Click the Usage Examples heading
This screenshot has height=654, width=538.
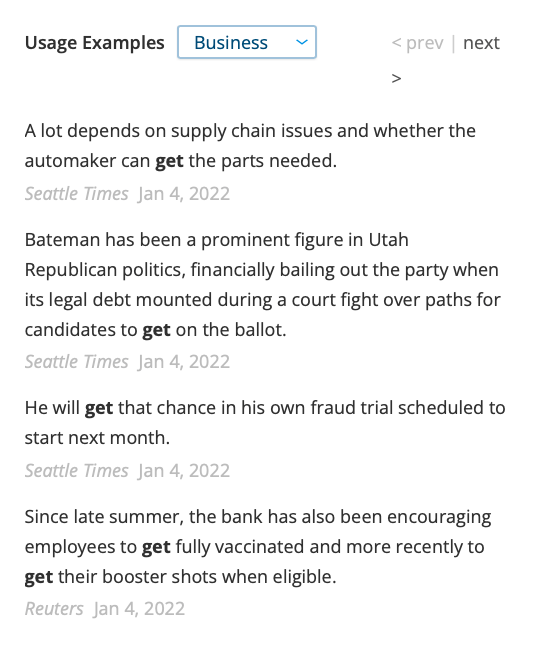point(95,43)
